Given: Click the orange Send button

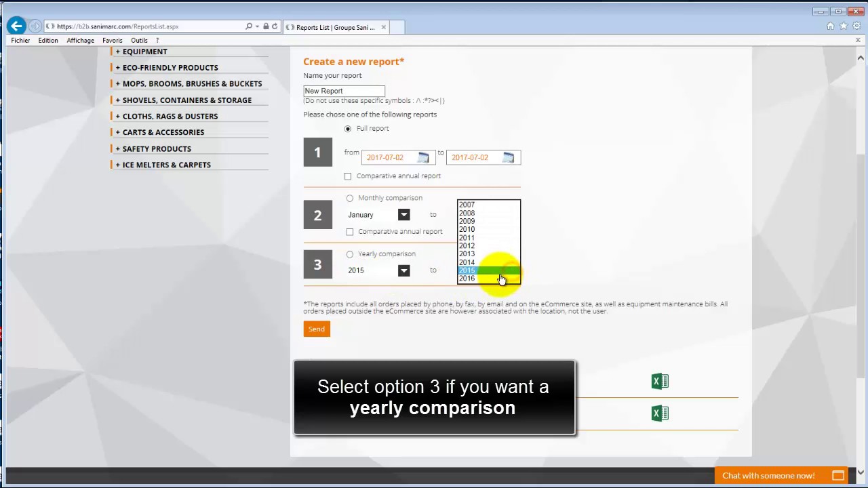Looking at the screenshot, I should [317, 329].
